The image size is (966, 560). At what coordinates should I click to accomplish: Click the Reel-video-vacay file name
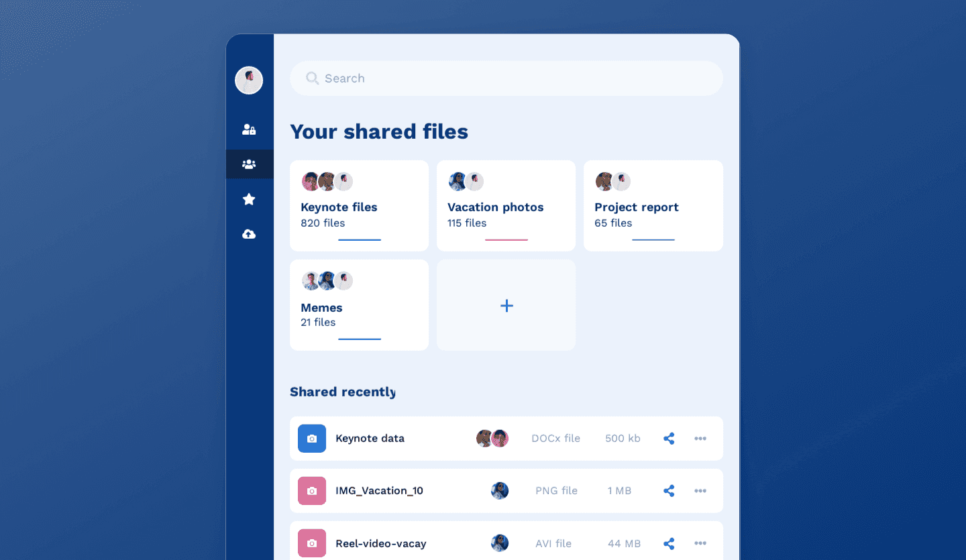click(x=381, y=543)
